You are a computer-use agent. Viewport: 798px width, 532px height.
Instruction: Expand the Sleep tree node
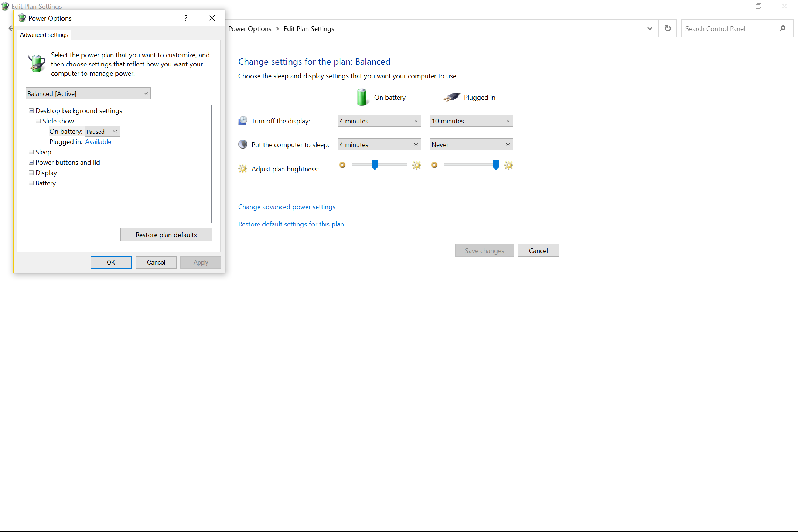[31, 152]
